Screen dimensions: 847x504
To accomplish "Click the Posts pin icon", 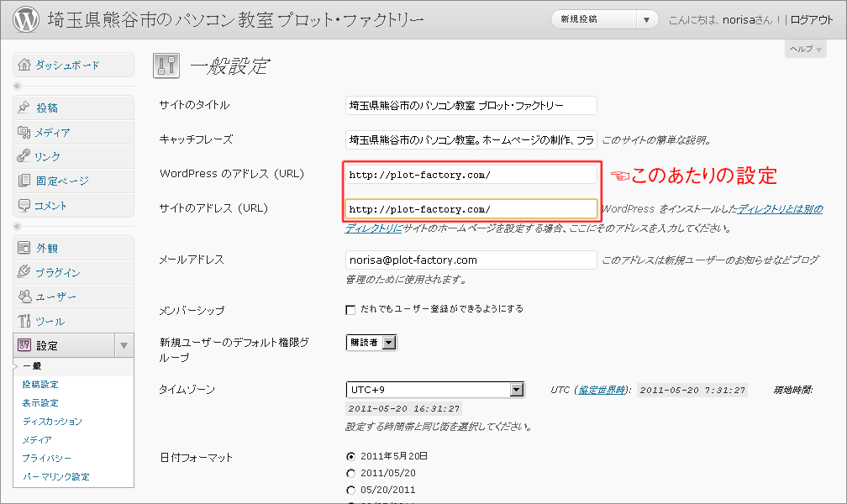I will point(24,108).
